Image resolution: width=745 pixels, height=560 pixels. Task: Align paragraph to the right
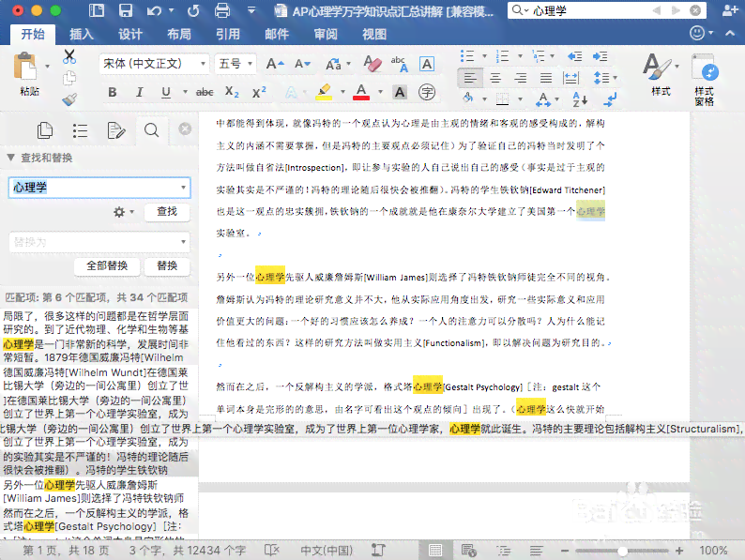tap(521, 78)
